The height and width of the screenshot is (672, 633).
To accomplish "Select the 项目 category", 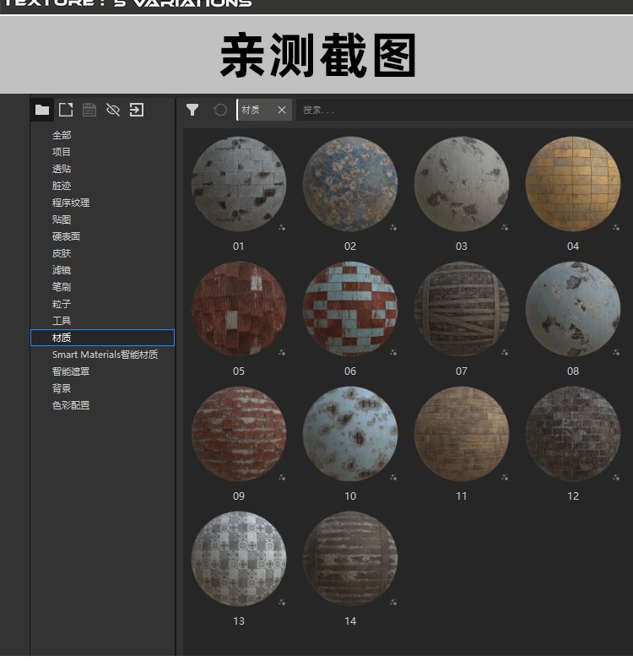I will click(x=62, y=152).
